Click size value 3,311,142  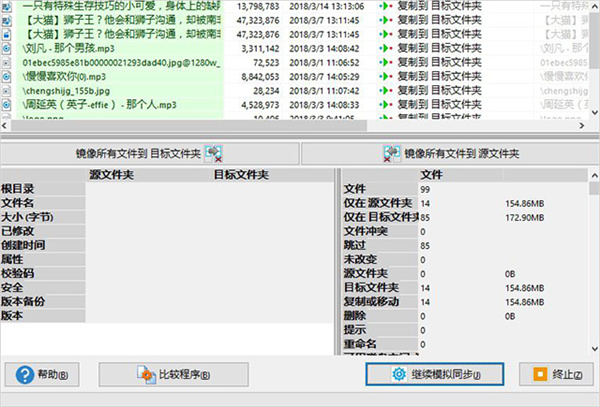coord(260,49)
